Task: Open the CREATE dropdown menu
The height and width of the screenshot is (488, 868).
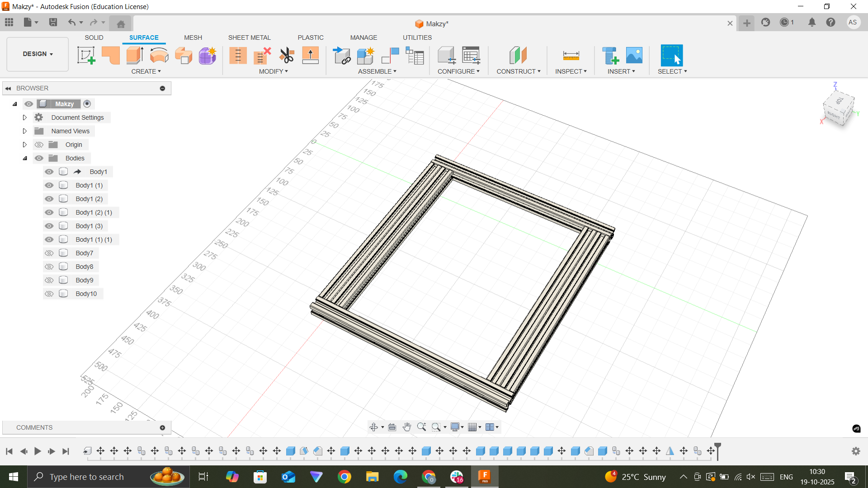Action: coord(146,71)
